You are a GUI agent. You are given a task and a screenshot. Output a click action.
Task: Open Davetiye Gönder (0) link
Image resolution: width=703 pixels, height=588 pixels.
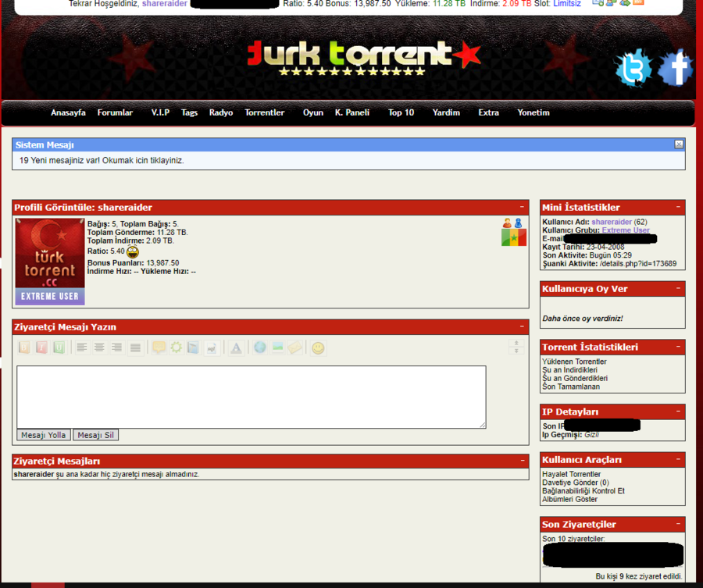(x=575, y=483)
